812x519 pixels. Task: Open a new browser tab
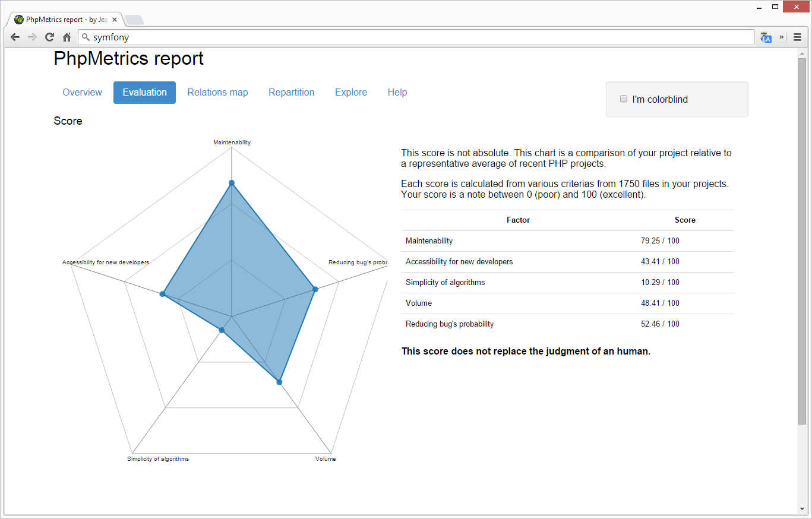(134, 18)
